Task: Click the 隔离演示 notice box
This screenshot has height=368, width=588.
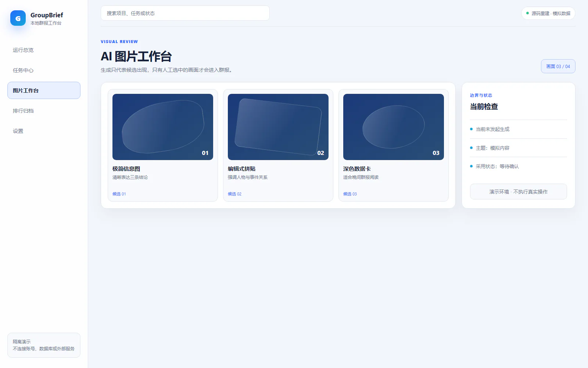Action: click(44, 345)
